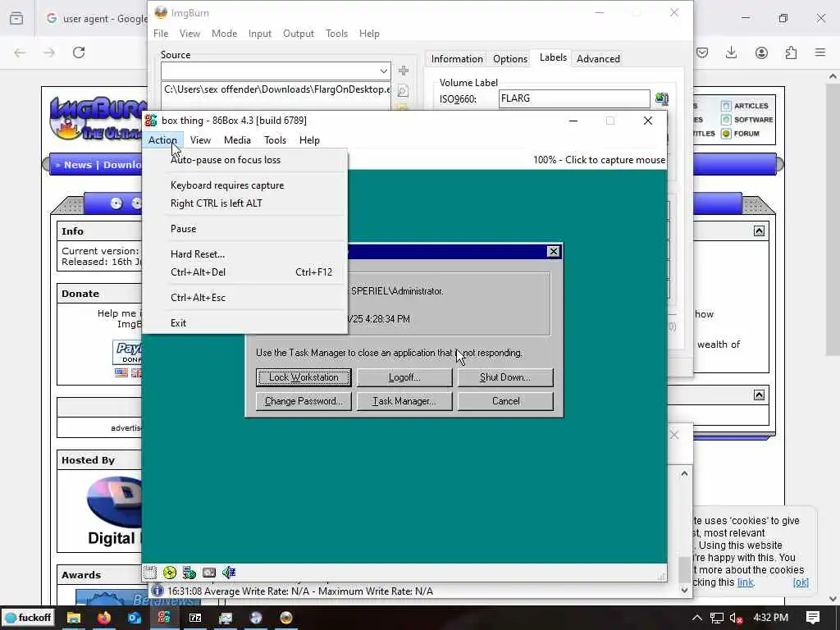The height and width of the screenshot is (630, 840).
Task: Click Cancel in Windows NT Security dialog
Action: [505, 401]
